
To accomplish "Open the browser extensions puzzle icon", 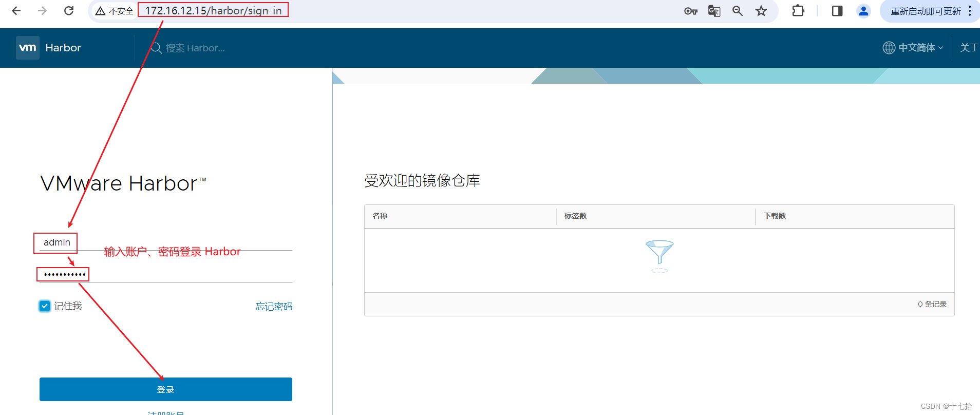I will coord(798,11).
